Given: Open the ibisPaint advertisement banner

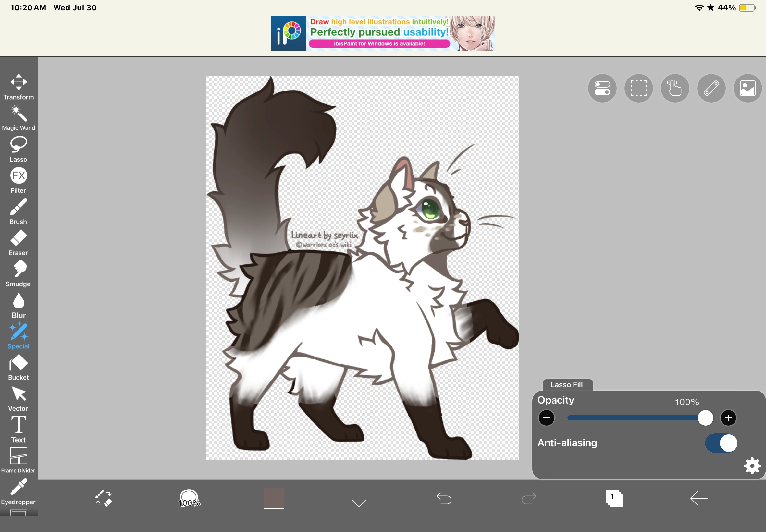Looking at the screenshot, I should pos(382,33).
